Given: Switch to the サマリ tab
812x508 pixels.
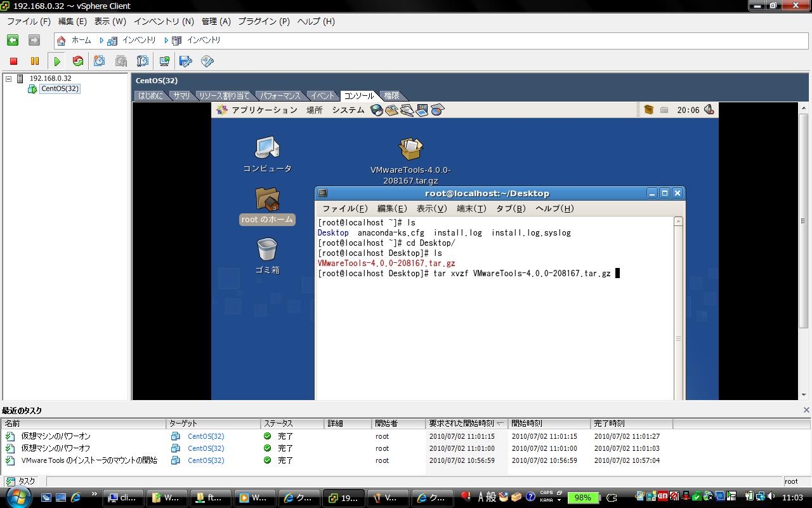Looking at the screenshot, I should tap(181, 96).
